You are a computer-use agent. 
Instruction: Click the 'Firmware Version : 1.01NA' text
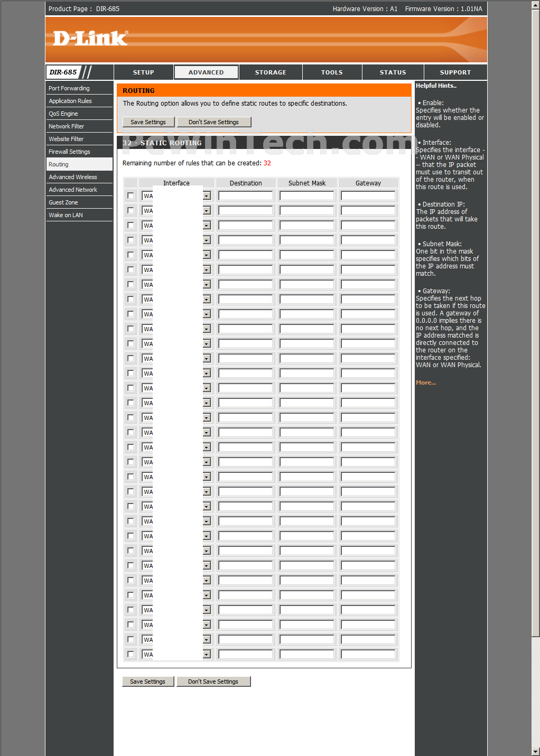point(444,9)
